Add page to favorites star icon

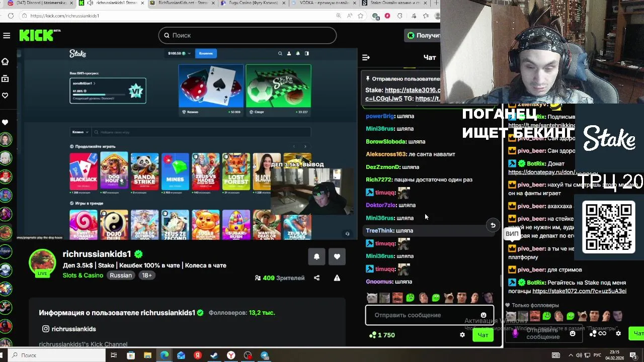click(x=360, y=16)
